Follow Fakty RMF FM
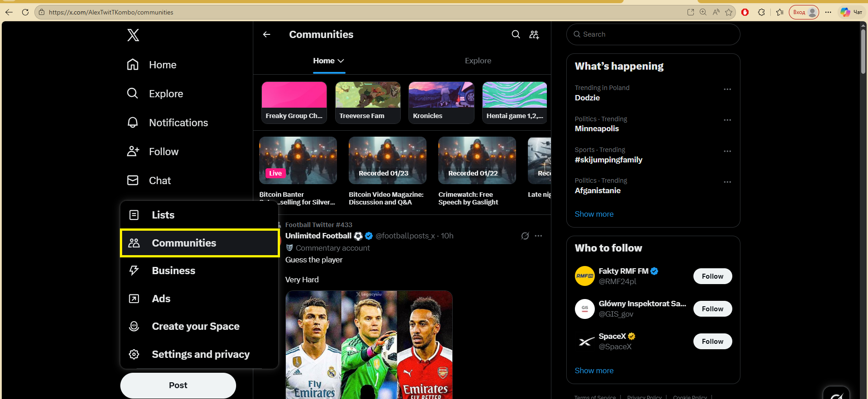 pyautogui.click(x=712, y=276)
